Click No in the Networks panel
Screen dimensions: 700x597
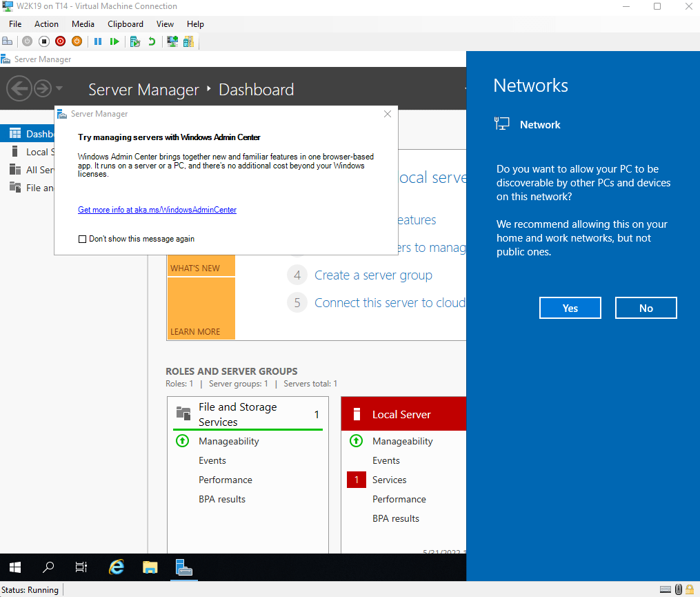646,308
